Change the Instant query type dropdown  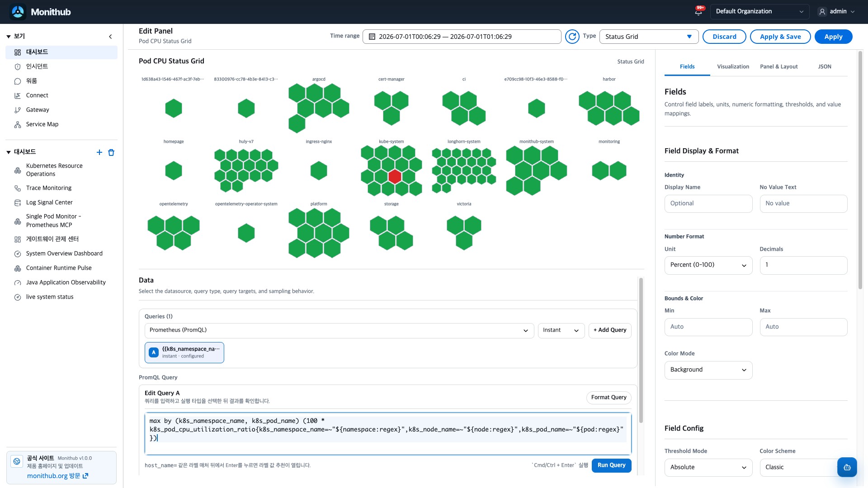tap(561, 330)
